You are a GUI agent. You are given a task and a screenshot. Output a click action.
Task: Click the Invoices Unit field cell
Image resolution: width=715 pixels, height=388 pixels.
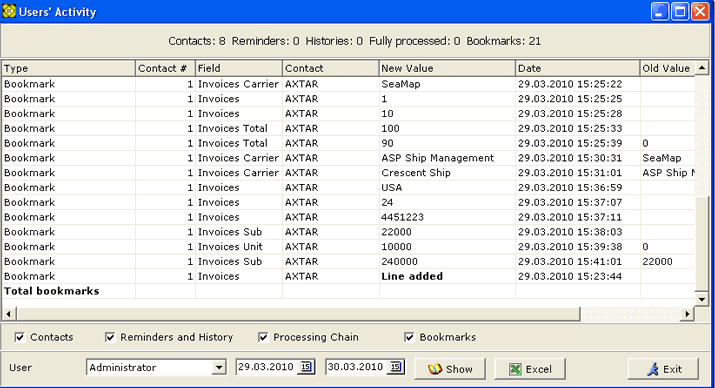239,247
